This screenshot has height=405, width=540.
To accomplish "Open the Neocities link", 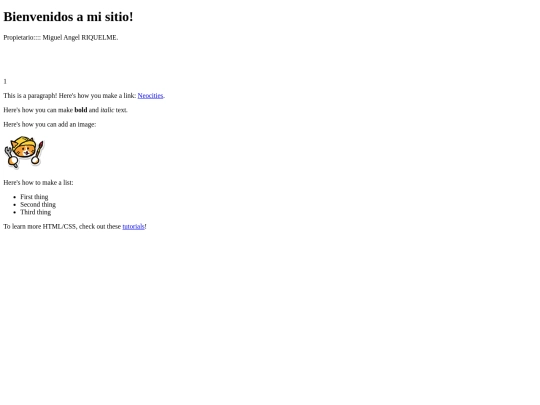I will pos(150,95).
